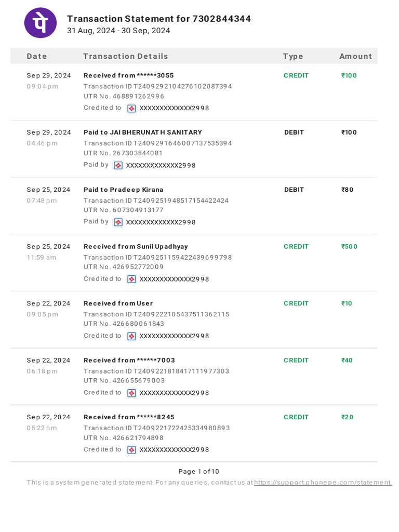The height and width of the screenshot is (532, 399).
Task: Select the statement title with number 7302844344
Action: (x=159, y=19)
